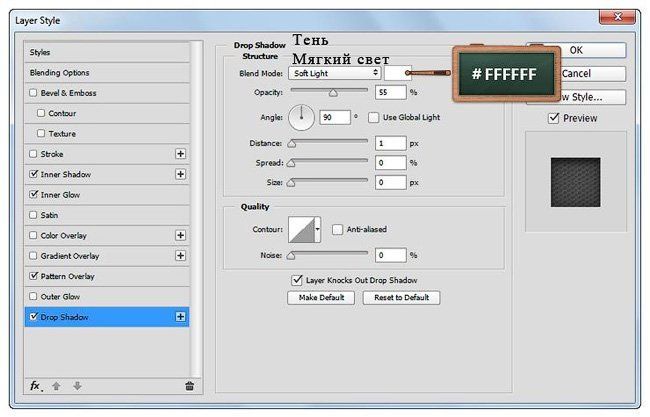Viewport: 650px width, 417px height.
Task: Enable the Gradient Overlay checkbox
Action: click(34, 256)
